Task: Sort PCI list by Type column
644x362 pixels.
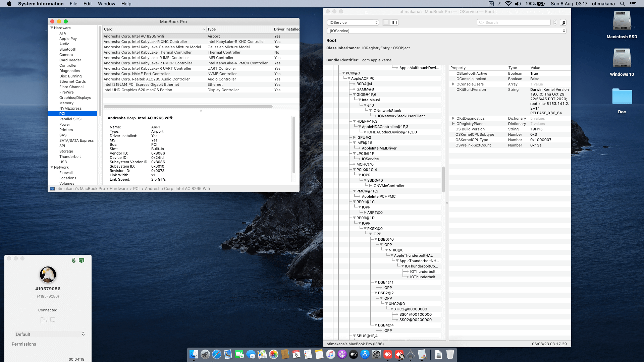Action: click(x=239, y=29)
